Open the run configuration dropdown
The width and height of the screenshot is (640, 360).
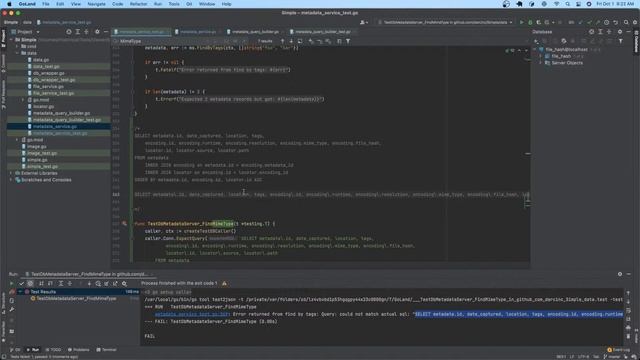446,22
